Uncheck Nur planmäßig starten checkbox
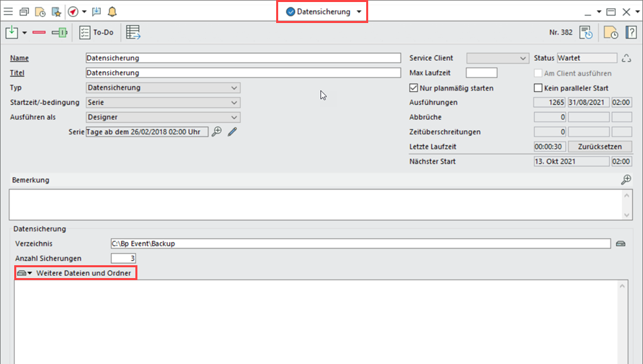Screen dimensions: 643x364 (414, 88)
